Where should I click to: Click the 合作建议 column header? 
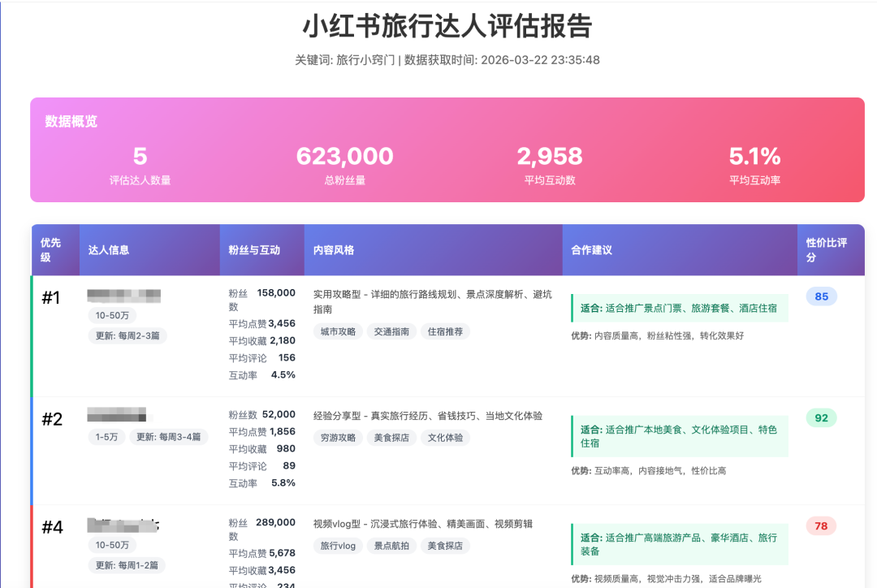coord(591,250)
